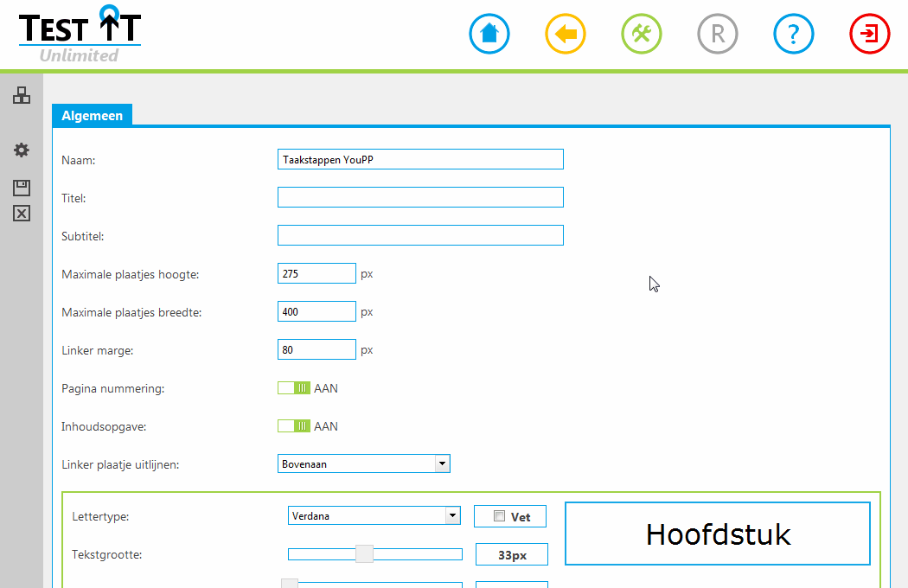This screenshot has height=588, width=908.
Task: Click the blue home icon
Action: point(489,35)
